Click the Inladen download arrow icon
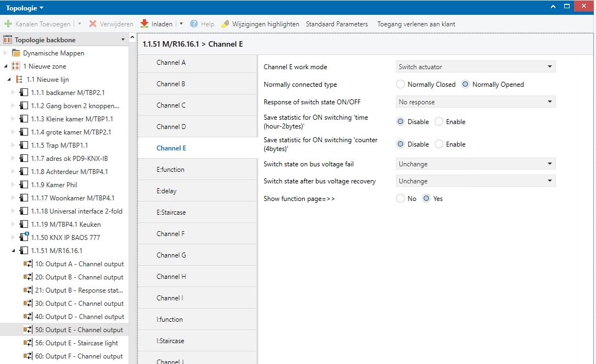 (144, 24)
